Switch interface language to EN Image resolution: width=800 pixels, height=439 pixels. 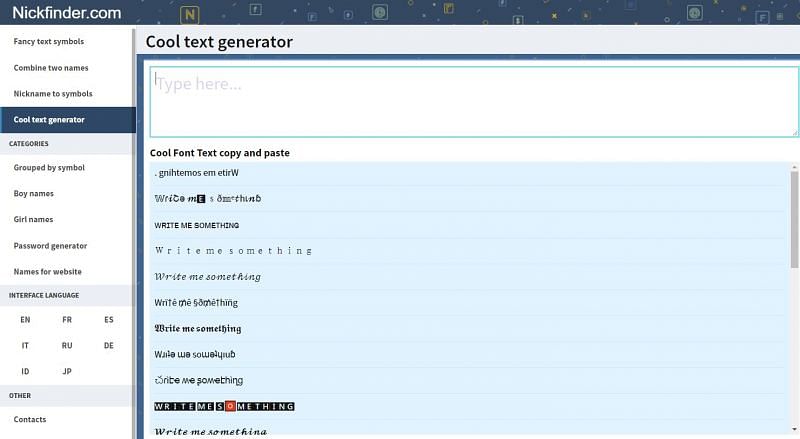point(25,320)
